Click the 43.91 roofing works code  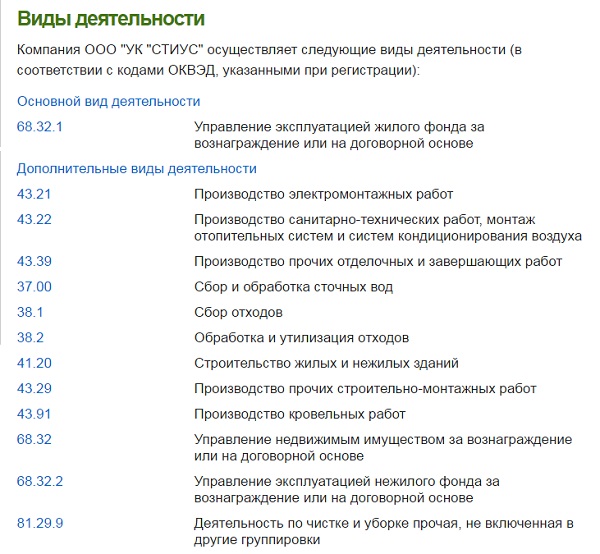click(x=34, y=414)
